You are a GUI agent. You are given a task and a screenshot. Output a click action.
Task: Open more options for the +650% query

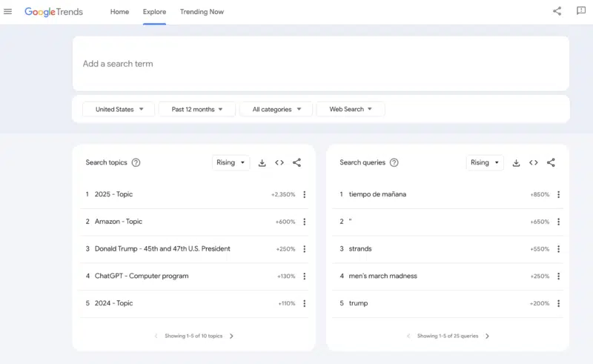pyautogui.click(x=559, y=222)
